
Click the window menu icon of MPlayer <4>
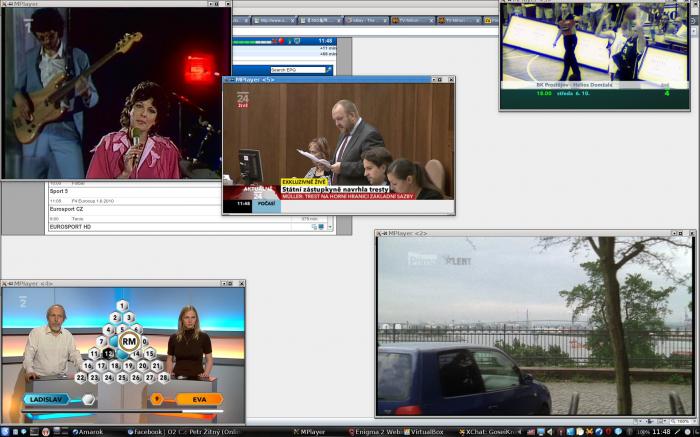4,283
